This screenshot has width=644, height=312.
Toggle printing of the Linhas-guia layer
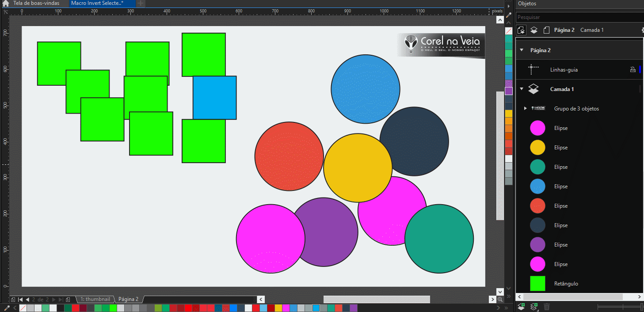click(633, 69)
